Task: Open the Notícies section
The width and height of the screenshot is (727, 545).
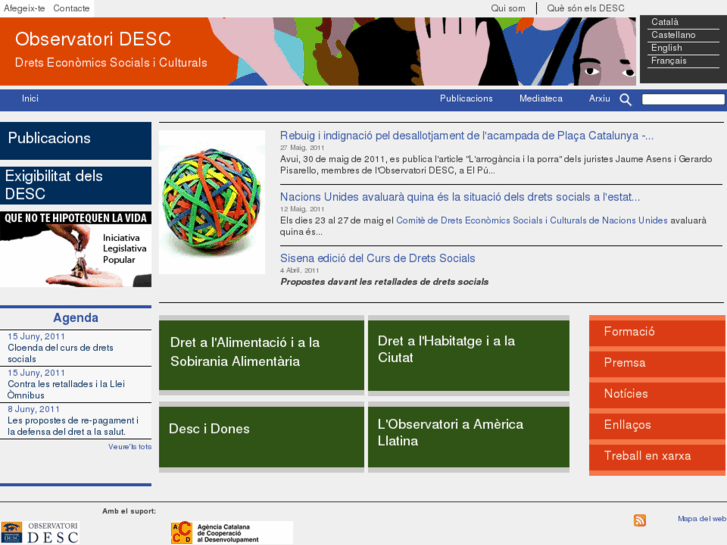Action: [657, 394]
